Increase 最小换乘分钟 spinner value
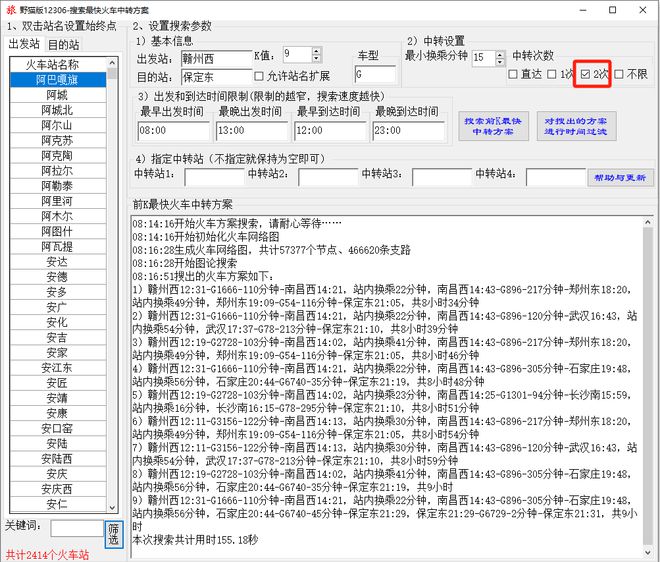Screen dimensions: 660x562 pos(500,54)
